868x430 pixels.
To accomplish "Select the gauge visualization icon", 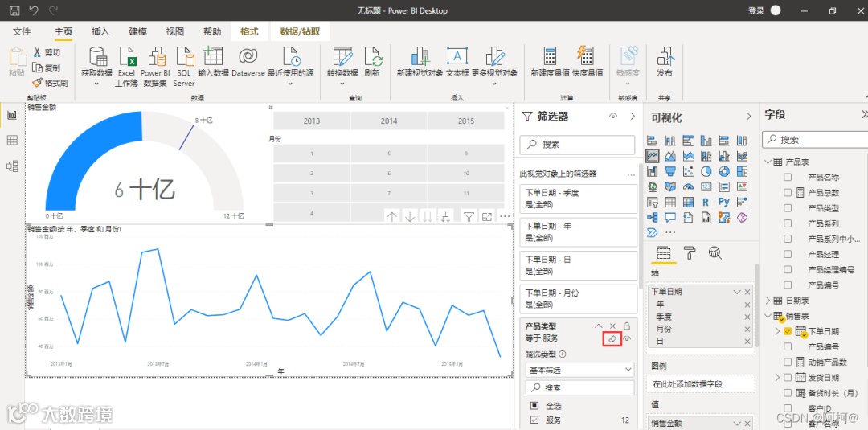I will pyautogui.click(x=688, y=186).
